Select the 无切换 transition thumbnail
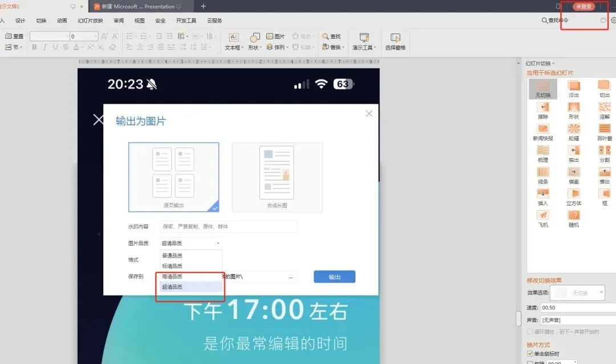616x364 pixels. click(543, 89)
